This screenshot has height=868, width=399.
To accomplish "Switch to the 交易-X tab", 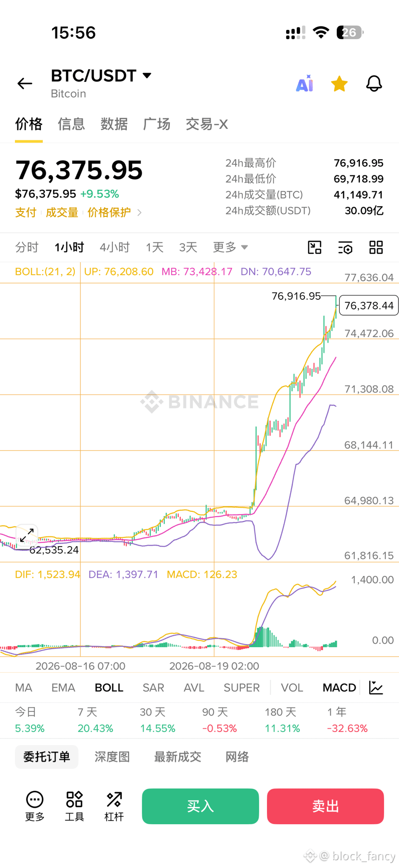I will [x=207, y=124].
